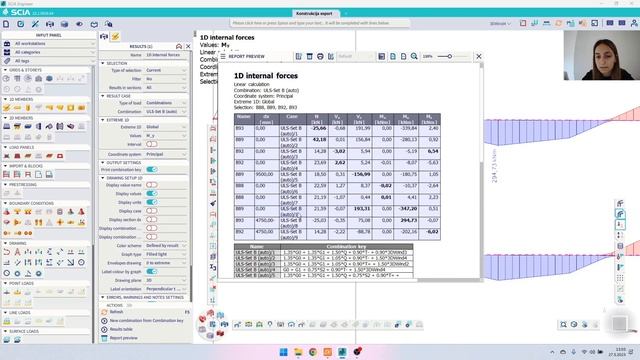Toggle Print combination key switch
The image size is (640, 360).
151,169
